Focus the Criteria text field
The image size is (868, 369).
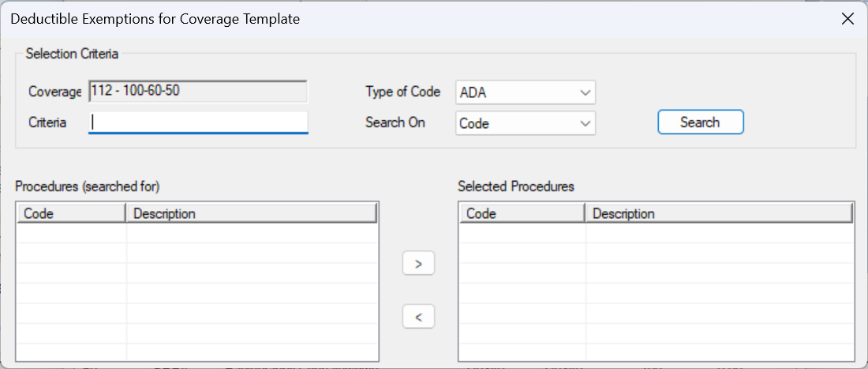coord(198,122)
